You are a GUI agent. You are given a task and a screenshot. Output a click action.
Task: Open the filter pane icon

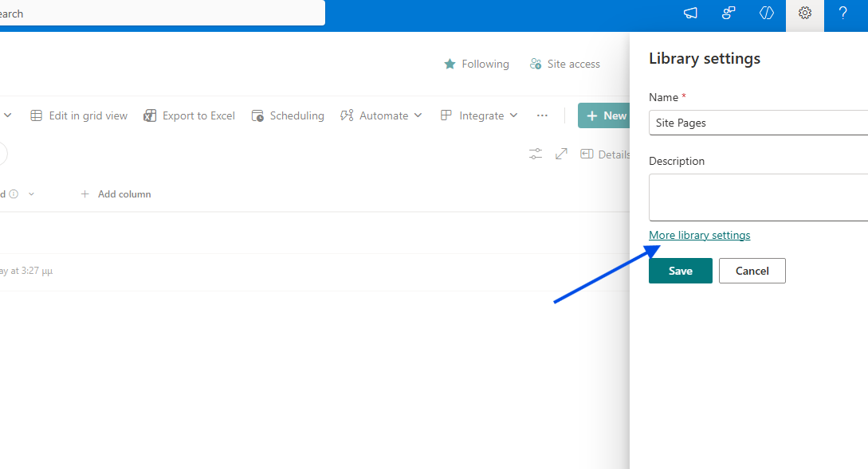[x=536, y=154]
